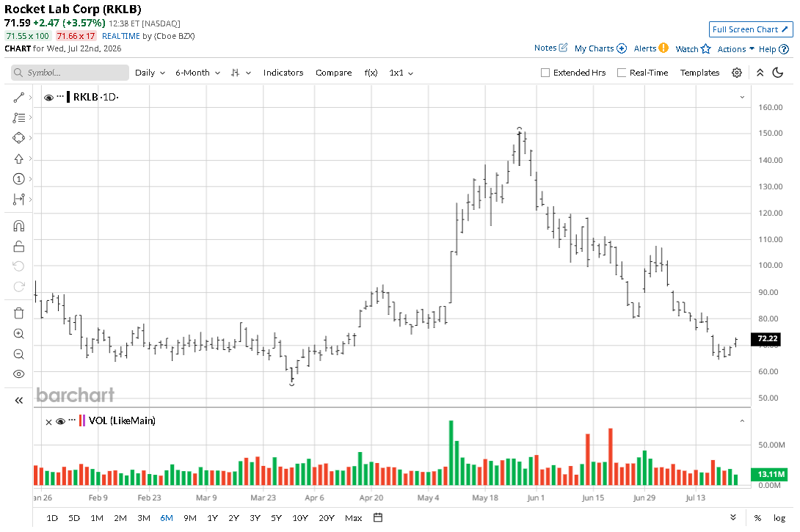The height and width of the screenshot is (532, 800).
Task: Expand the bottom double-chevron panel
Action: coord(732,517)
